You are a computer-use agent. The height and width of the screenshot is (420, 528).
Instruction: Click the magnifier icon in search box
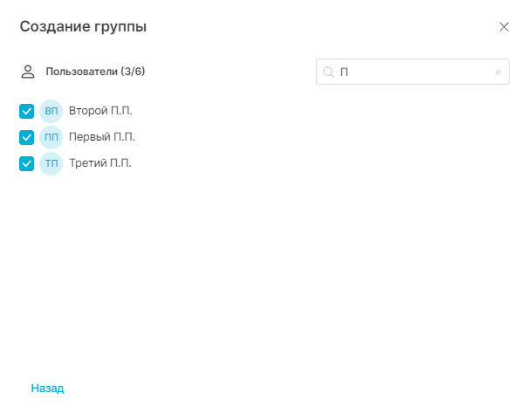click(x=329, y=72)
